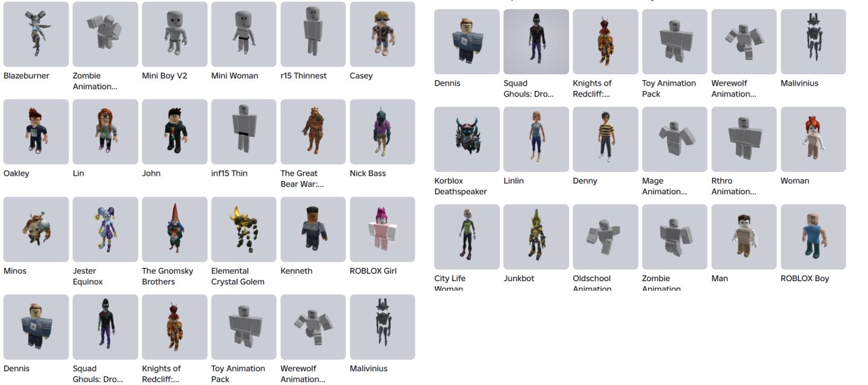Select the Oldschool Animation thumbnail

(x=606, y=237)
